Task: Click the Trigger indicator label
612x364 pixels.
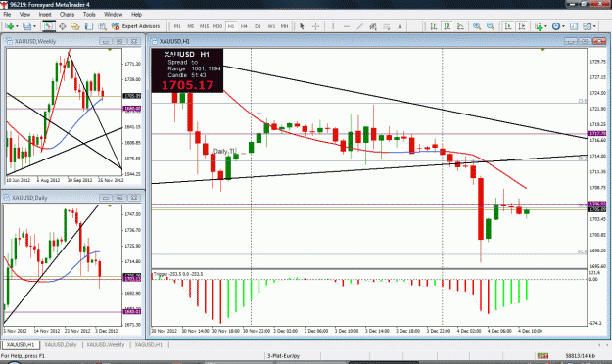Action: pyautogui.click(x=178, y=274)
